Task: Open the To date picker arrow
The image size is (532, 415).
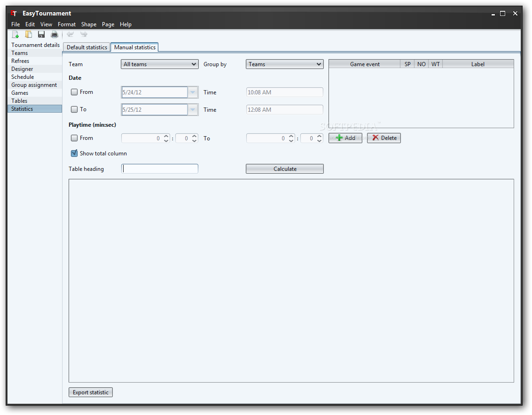Action: 193,109
